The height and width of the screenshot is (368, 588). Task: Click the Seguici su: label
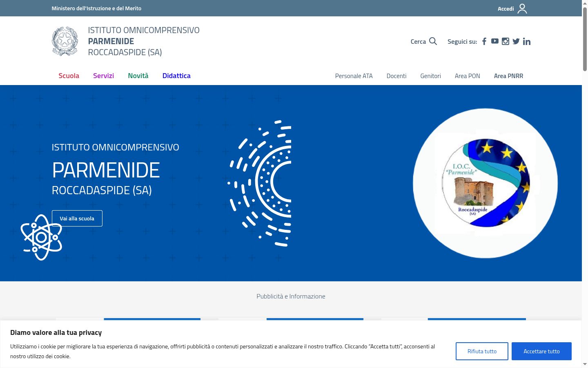tap(462, 41)
